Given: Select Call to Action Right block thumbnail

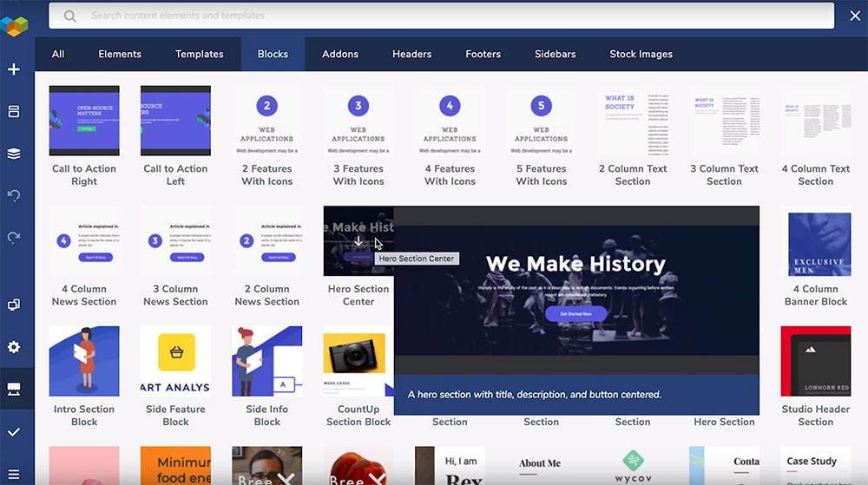Looking at the screenshot, I should pyautogui.click(x=84, y=121).
